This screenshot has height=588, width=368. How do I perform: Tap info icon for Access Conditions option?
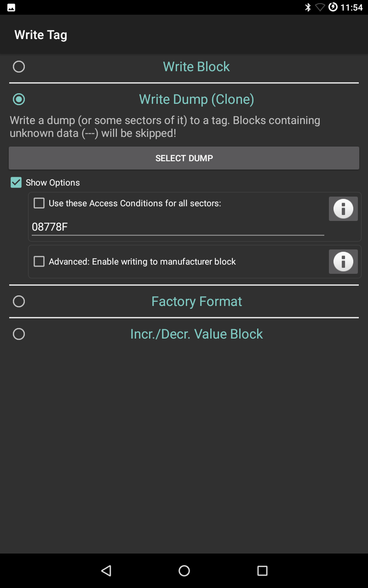[343, 209]
